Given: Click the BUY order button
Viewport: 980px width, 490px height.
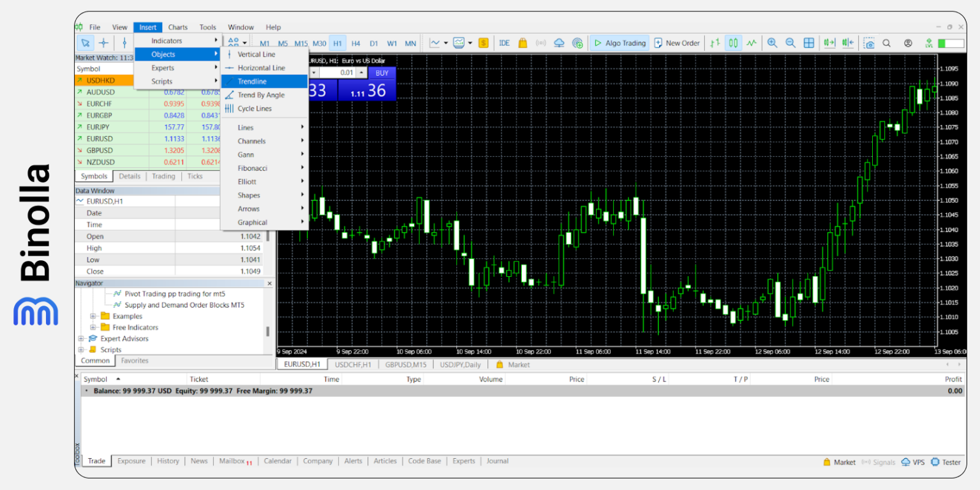Looking at the screenshot, I should coord(382,73).
